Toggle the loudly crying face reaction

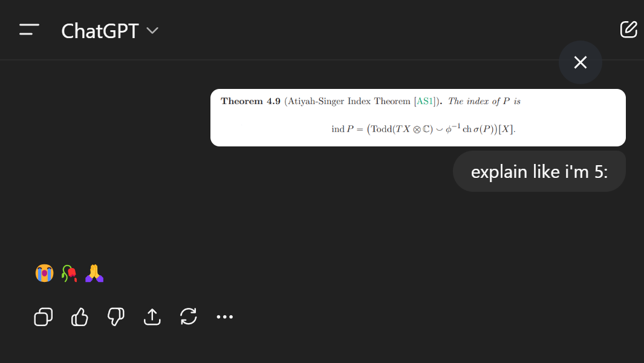point(43,273)
